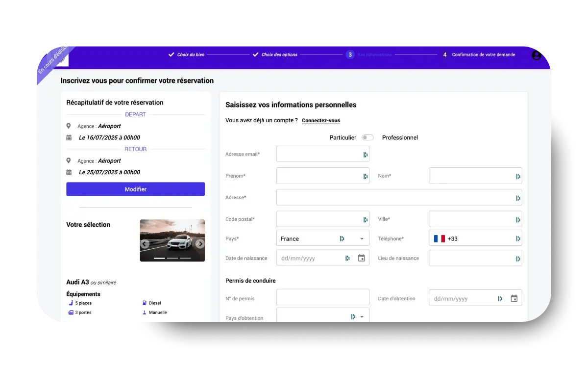The width and height of the screenshot is (588, 368).
Task: Click the departure location pin icon
Action: coord(69,126)
